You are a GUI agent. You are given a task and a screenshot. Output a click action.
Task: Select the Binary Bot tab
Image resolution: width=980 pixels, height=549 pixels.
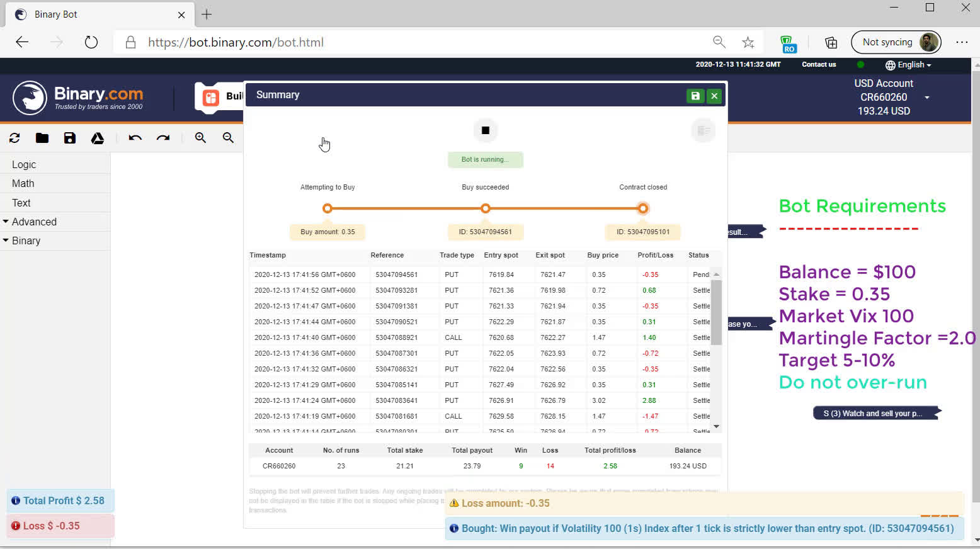coord(100,14)
